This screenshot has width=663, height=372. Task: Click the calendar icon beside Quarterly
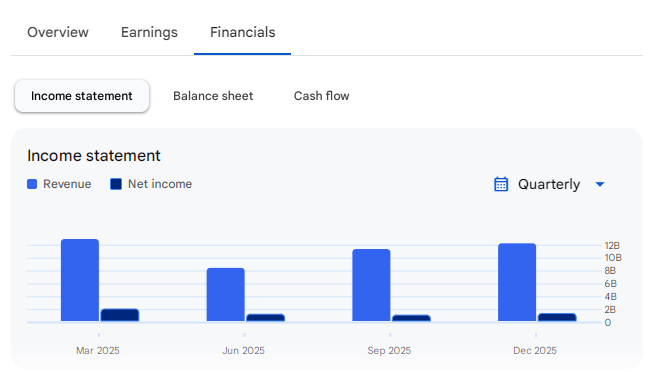point(501,184)
